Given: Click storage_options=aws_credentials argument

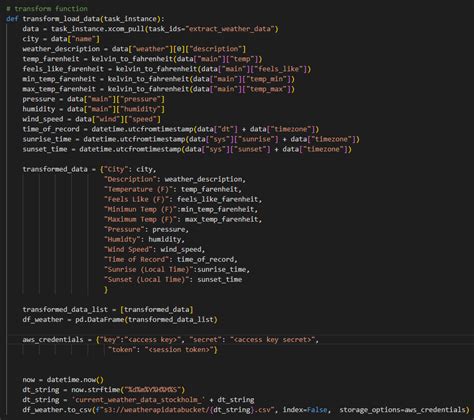Looking at the screenshot, I should click(402, 410).
